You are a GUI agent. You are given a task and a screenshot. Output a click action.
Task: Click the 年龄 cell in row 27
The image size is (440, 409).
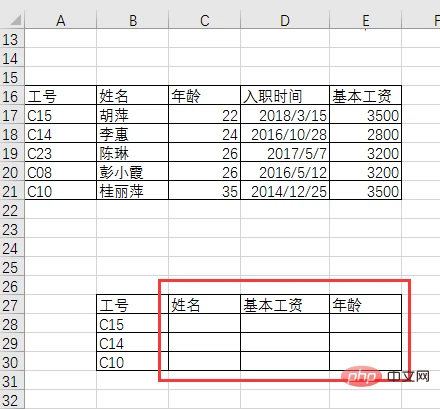[366, 304]
